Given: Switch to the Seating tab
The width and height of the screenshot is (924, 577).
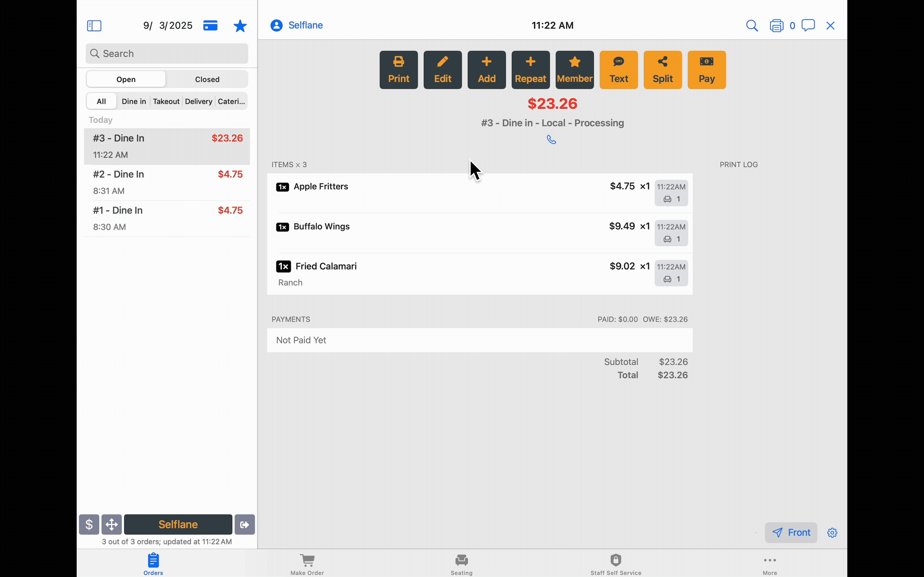Looking at the screenshot, I should pos(461,564).
